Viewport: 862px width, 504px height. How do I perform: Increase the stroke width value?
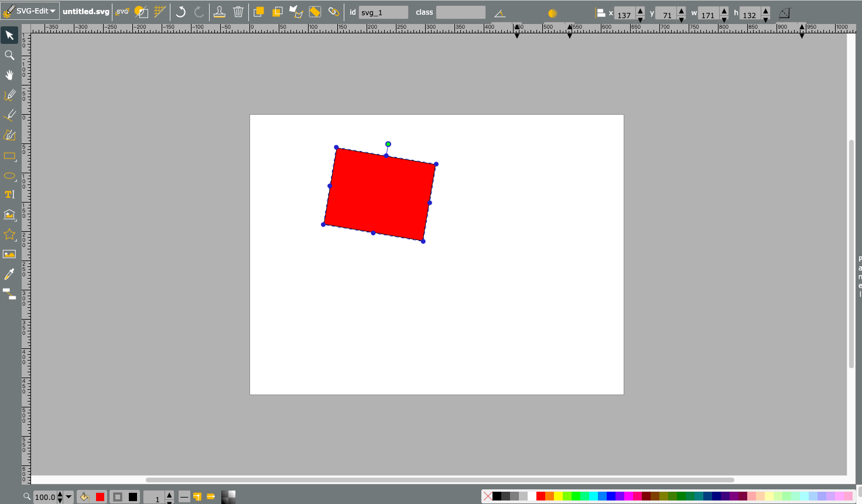click(x=169, y=494)
